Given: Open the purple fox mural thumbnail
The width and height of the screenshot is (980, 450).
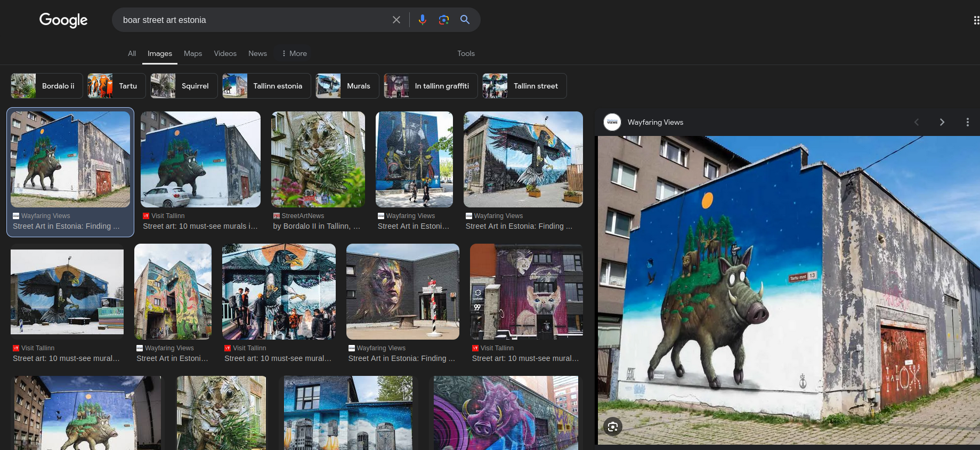Looking at the screenshot, I should tap(527, 292).
